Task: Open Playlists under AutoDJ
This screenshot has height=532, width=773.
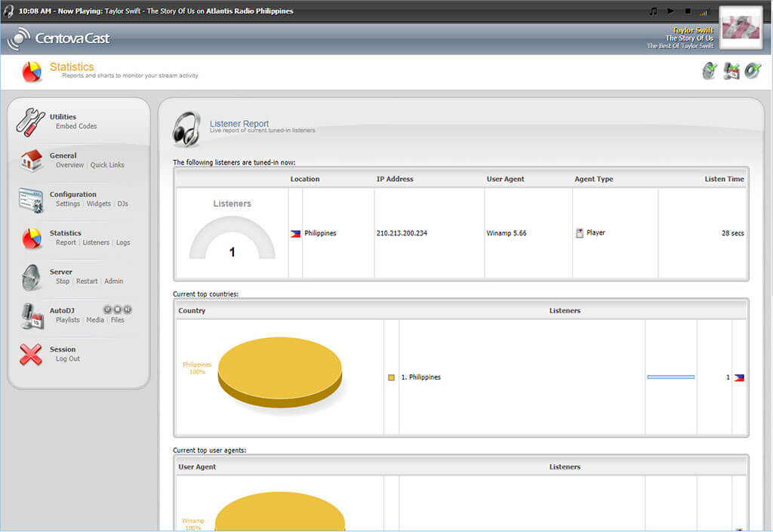Action: click(x=67, y=320)
